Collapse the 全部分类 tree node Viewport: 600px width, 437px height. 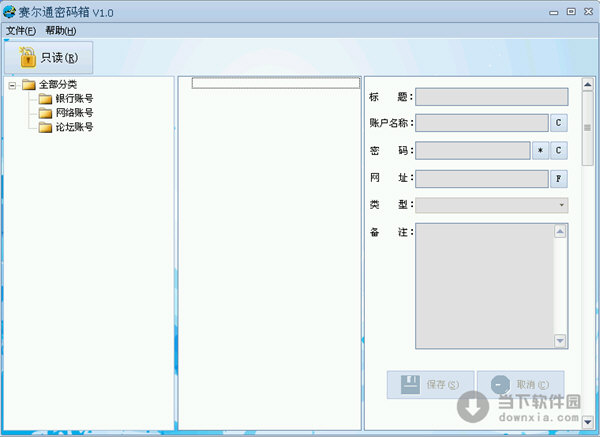tap(12, 85)
